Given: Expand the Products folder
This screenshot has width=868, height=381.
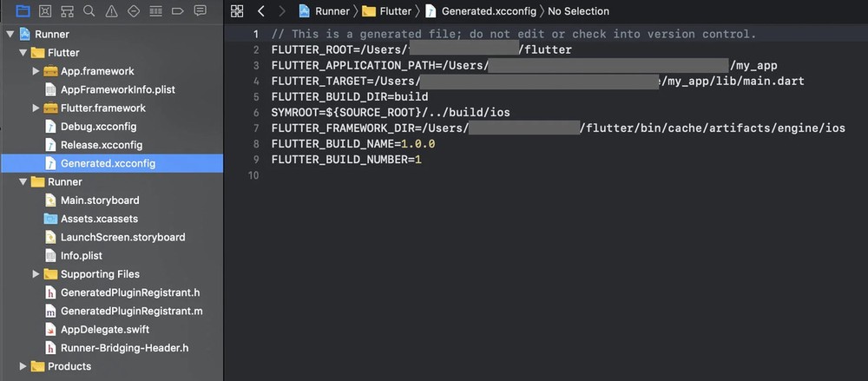Looking at the screenshot, I should point(23,366).
